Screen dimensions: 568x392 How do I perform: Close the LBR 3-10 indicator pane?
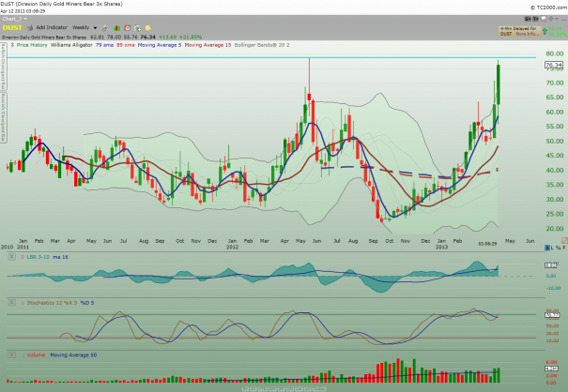[12, 257]
